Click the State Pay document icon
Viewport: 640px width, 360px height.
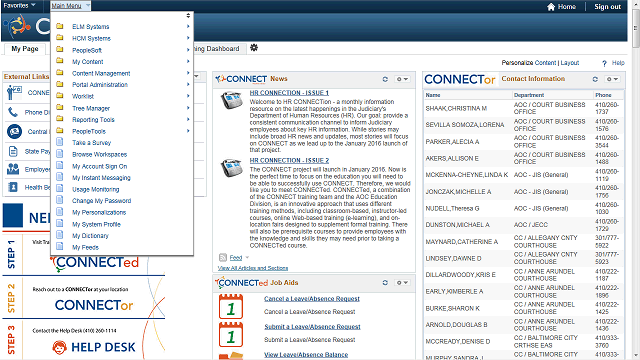(x=13, y=151)
